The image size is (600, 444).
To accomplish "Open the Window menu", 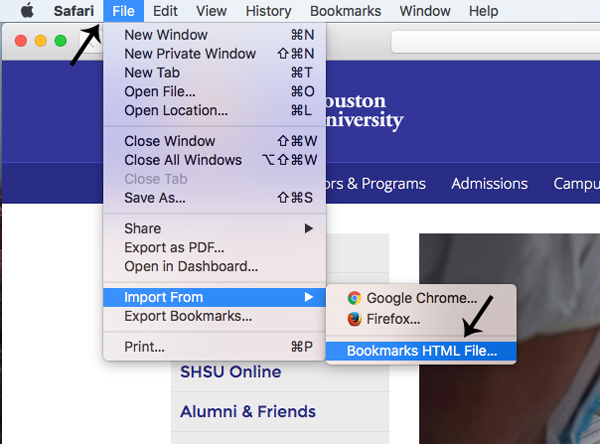I will coord(425,11).
